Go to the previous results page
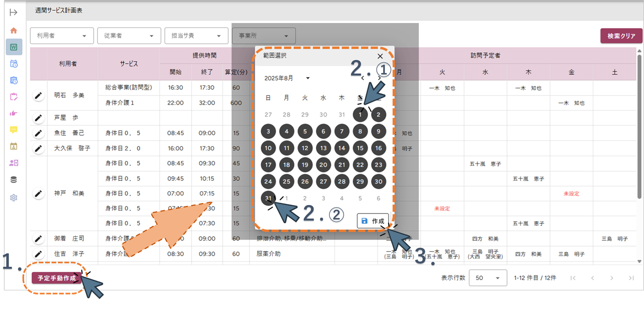The image size is (644, 309). click(x=592, y=278)
